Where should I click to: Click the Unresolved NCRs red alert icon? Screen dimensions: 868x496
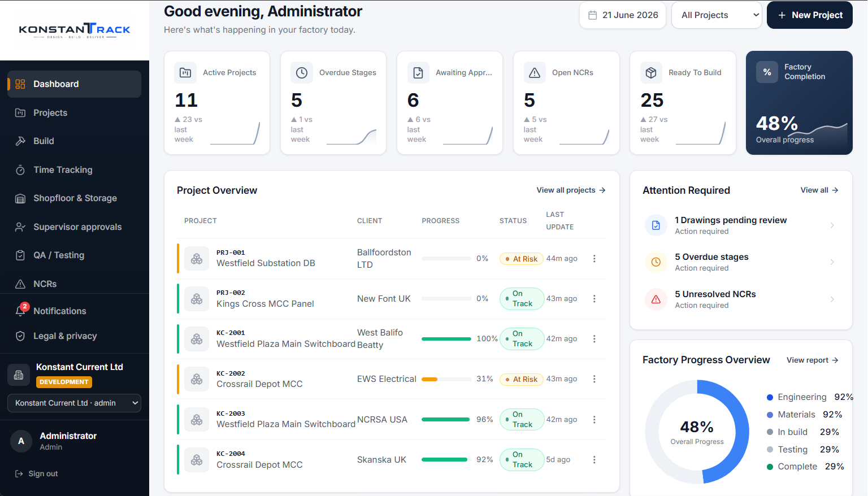tap(656, 299)
